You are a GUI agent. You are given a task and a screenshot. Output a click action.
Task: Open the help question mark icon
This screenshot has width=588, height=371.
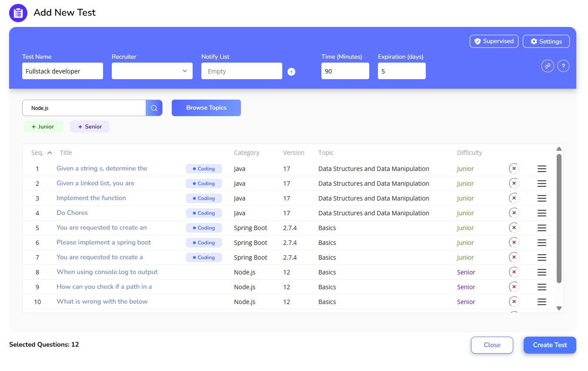[x=563, y=66]
